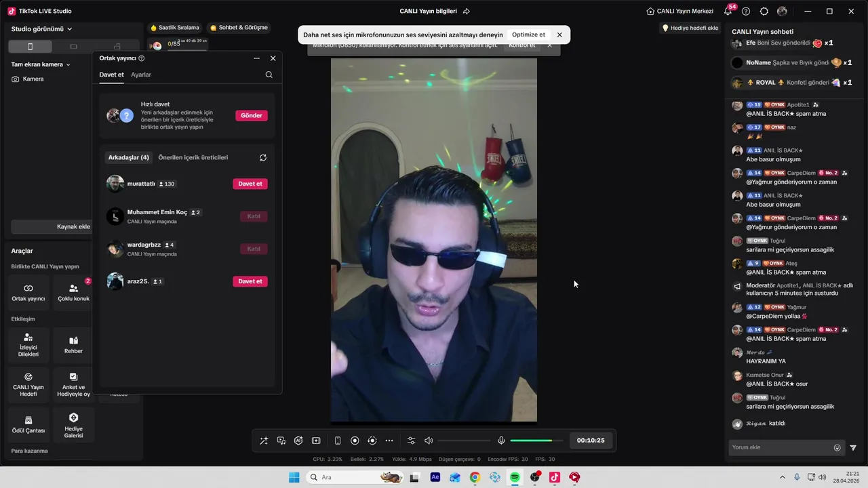Mute the speaker output
868x488 pixels.
(429, 441)
